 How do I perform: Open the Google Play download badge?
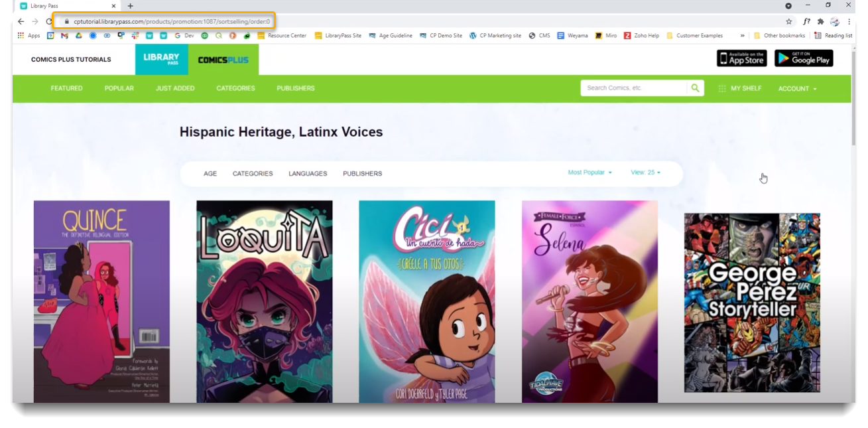click(804, 58)
